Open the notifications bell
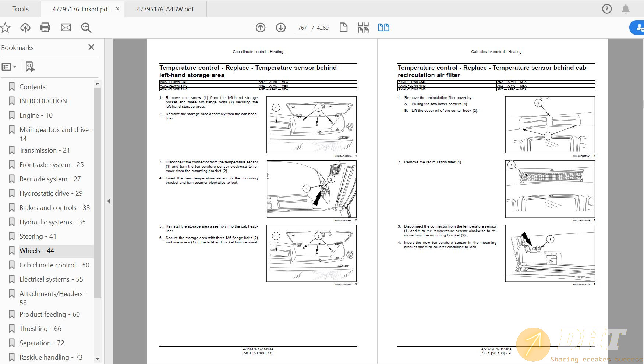 pos(626,9)
